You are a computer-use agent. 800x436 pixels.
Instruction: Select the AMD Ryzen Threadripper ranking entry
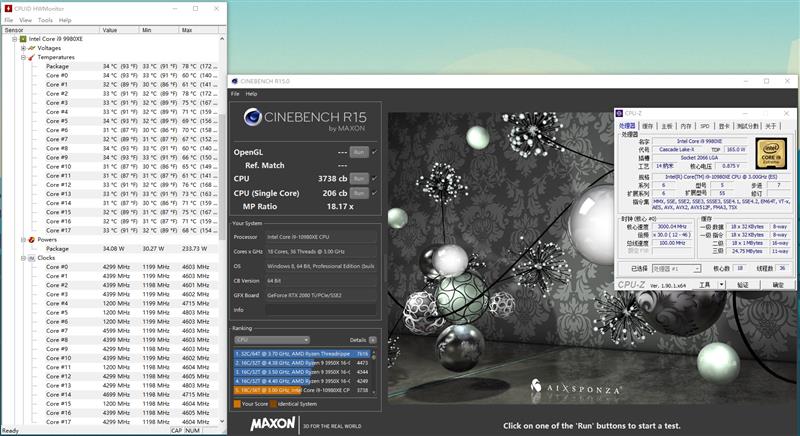pos(303,353)
